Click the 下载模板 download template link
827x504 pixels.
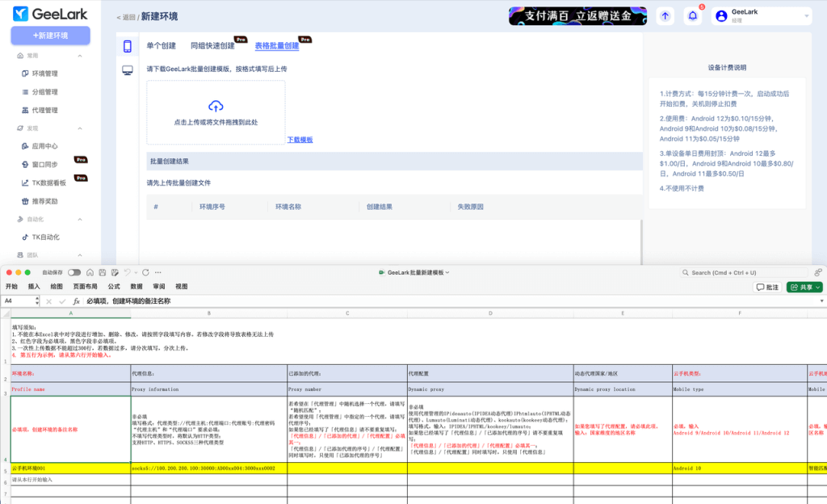tap(300, 140)
